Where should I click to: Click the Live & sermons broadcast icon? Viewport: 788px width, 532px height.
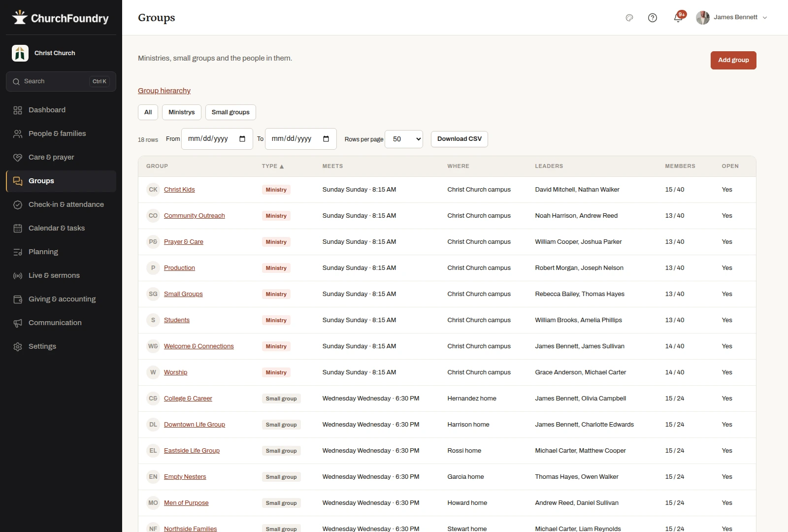[x=18, y=276]
